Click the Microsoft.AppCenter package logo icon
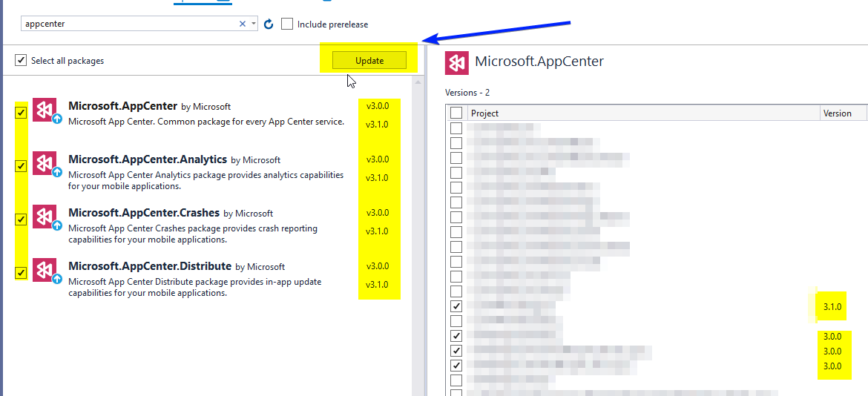 45,110
